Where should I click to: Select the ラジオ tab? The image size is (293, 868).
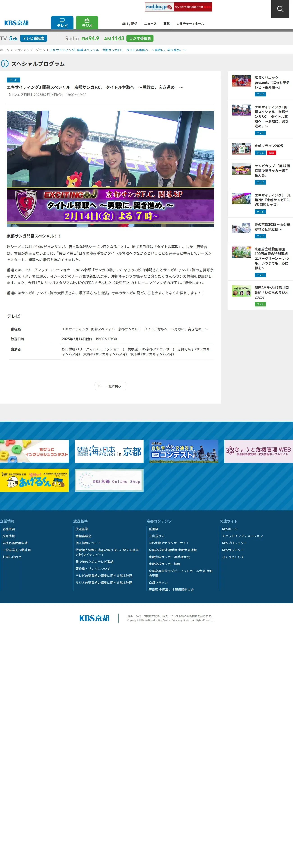tap(87, 23)
